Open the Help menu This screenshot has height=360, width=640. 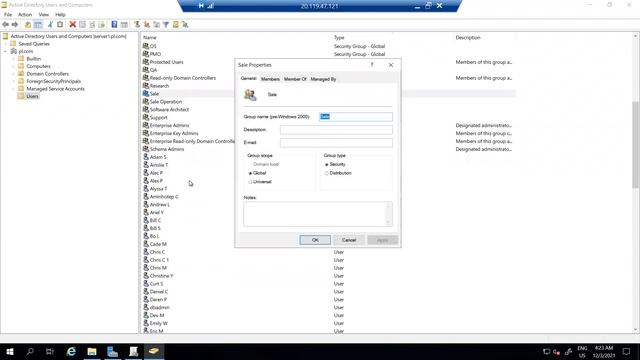point(60,15)
